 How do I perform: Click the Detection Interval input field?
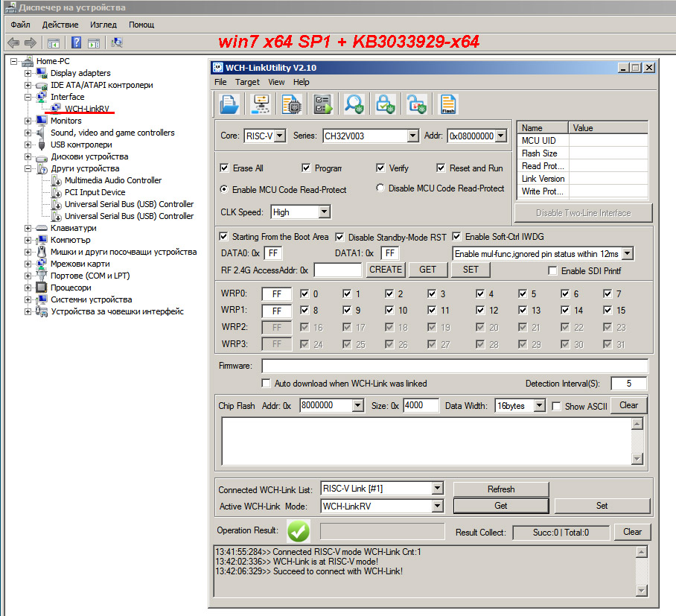(629, 384)
